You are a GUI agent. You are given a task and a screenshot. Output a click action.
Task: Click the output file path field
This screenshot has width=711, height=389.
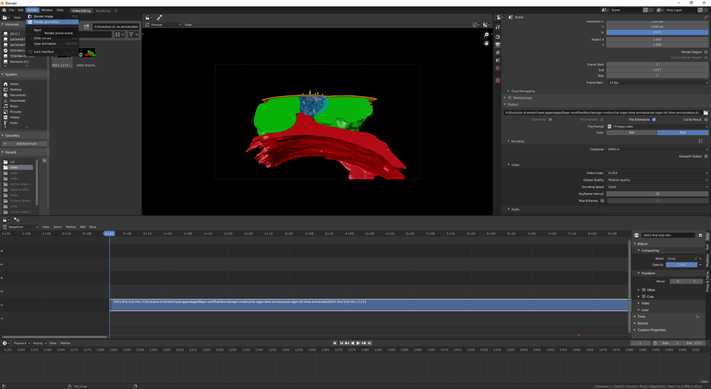tap(603, 112)
